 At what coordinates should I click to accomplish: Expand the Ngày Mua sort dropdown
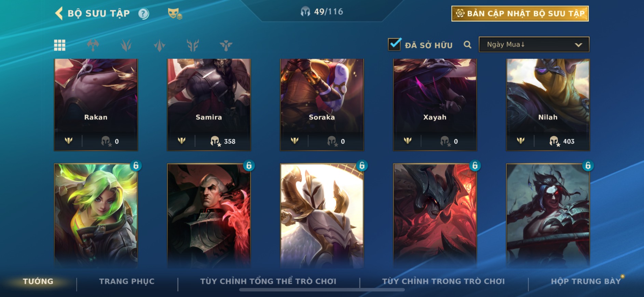534,44
